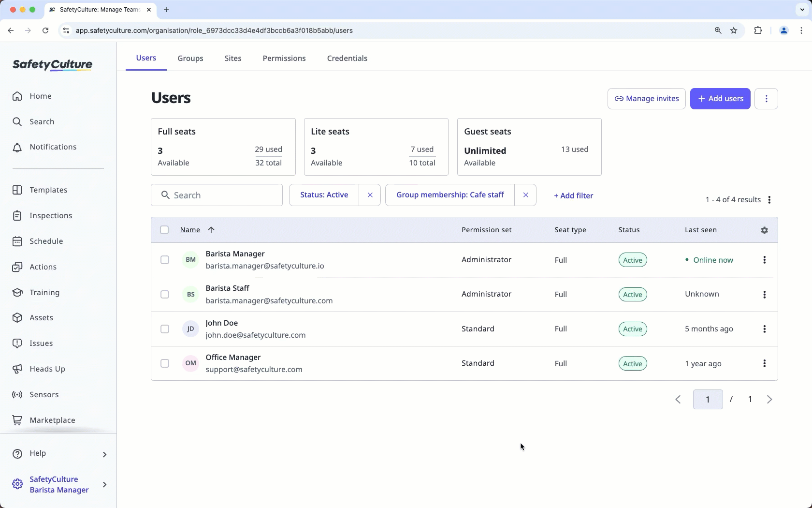Open John Doe user profile
Viewport: 812px width, 508px height.
[x=221, y=323]
